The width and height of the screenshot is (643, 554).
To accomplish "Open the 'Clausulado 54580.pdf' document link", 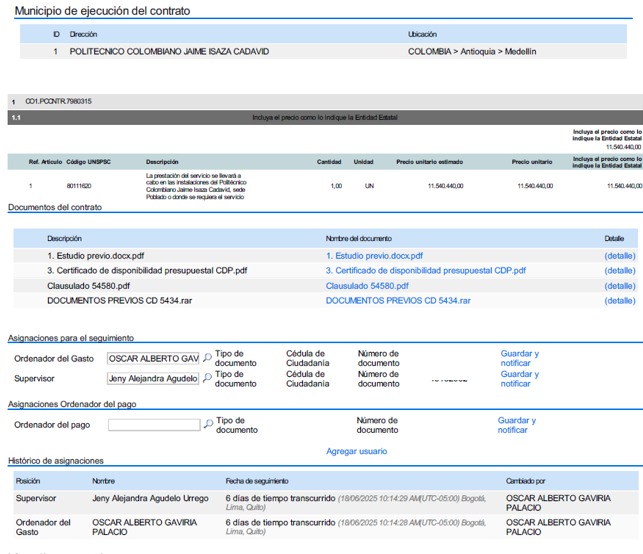I will pyautogui.click(x=367, y=285).
